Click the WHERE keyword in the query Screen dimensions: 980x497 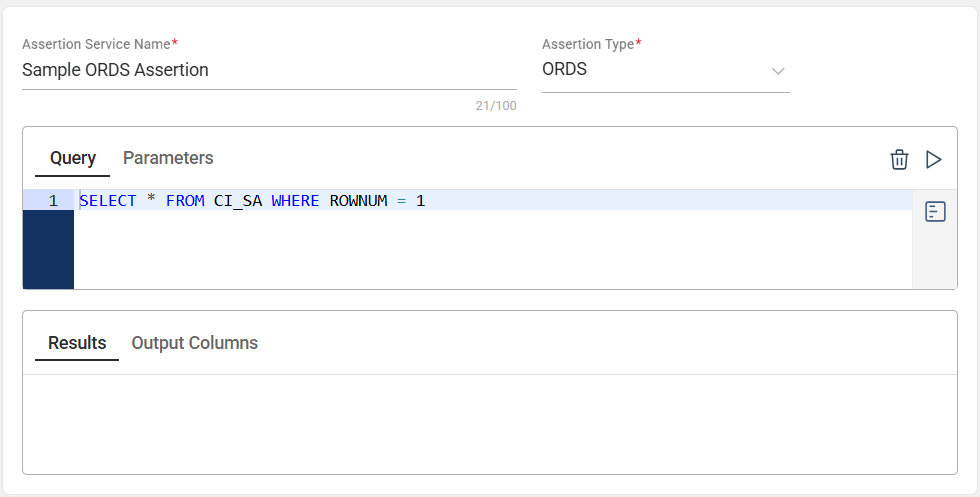coord(295,201)
